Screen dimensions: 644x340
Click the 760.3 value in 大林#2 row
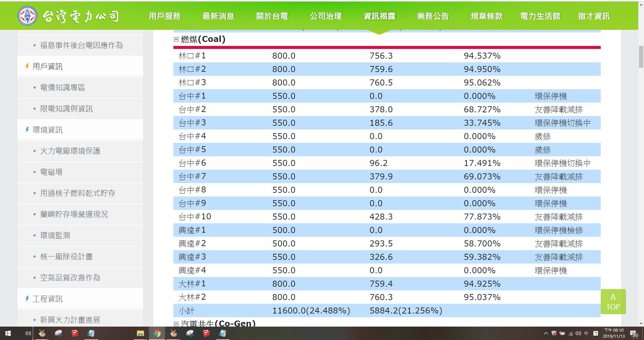[x=381, y=297]
